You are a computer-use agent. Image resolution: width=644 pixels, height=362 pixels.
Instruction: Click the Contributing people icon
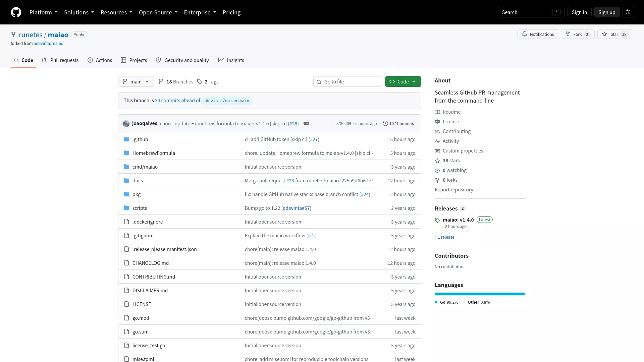click(437, 131)
